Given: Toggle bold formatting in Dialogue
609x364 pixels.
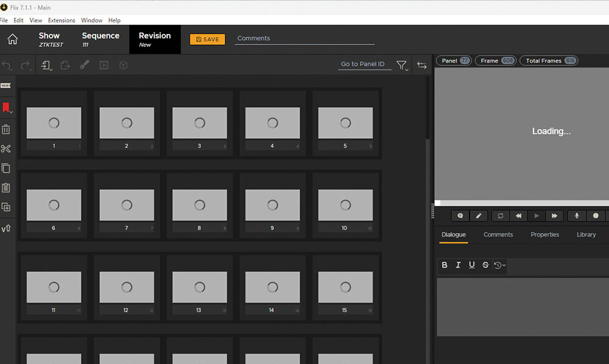Looking at the screenshot, I should [445, 265].
